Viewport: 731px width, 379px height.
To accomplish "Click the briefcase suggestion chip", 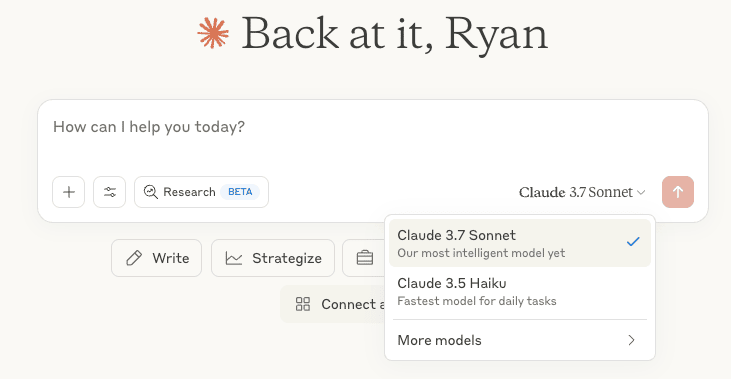I will point(364,258).
